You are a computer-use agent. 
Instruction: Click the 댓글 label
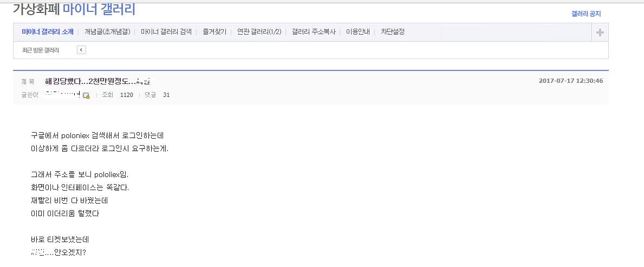(151, 95)
